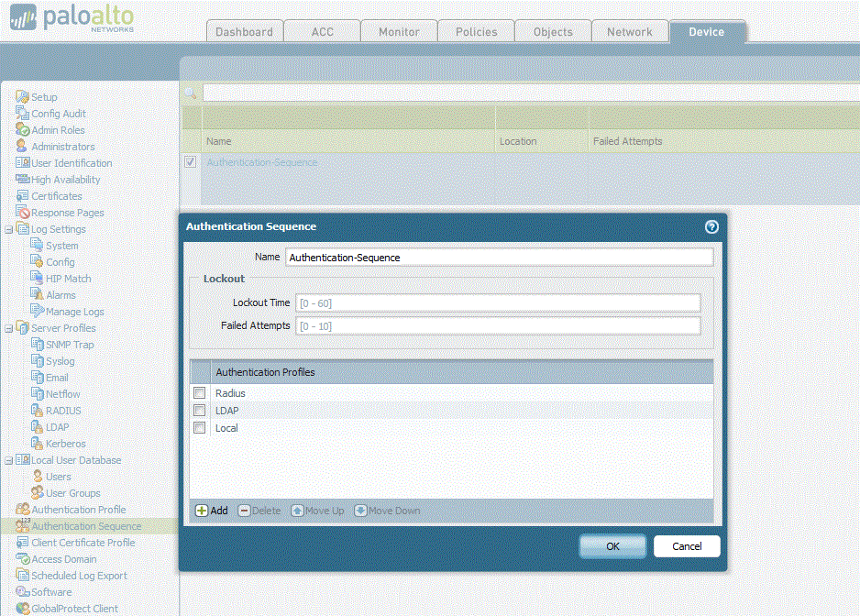
Task: Toggle the Authentication-Sequence row checkbox
Action: pos(191,162)
